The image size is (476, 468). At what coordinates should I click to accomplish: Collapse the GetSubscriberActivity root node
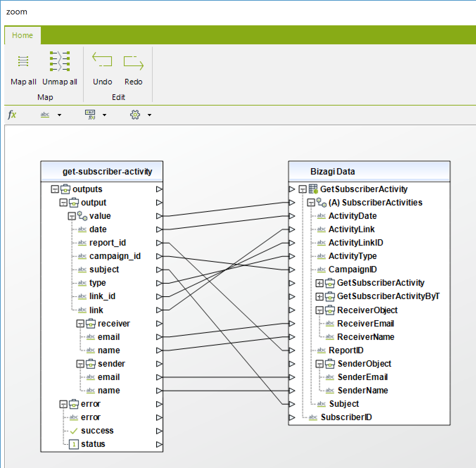coord(303,189)
